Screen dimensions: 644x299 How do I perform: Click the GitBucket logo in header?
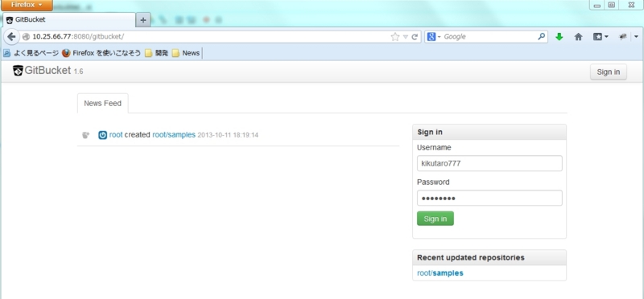42,71
